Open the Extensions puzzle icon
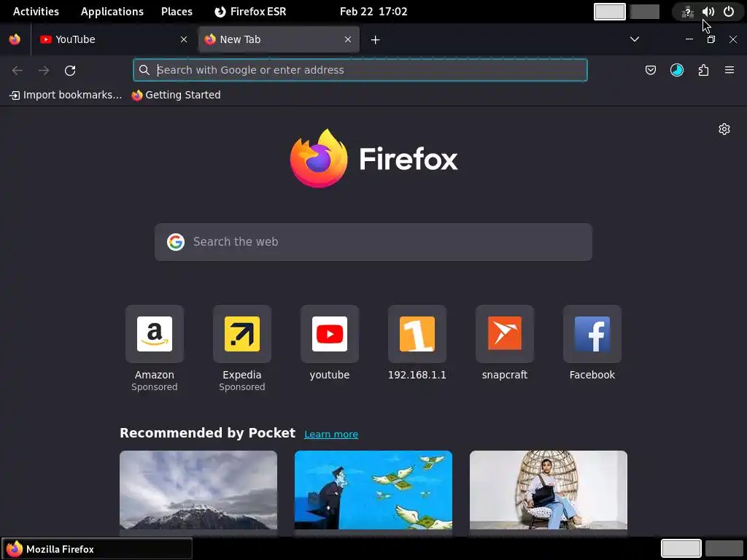Viewport: 747px width, 560px height. click(x=703, y=71)
